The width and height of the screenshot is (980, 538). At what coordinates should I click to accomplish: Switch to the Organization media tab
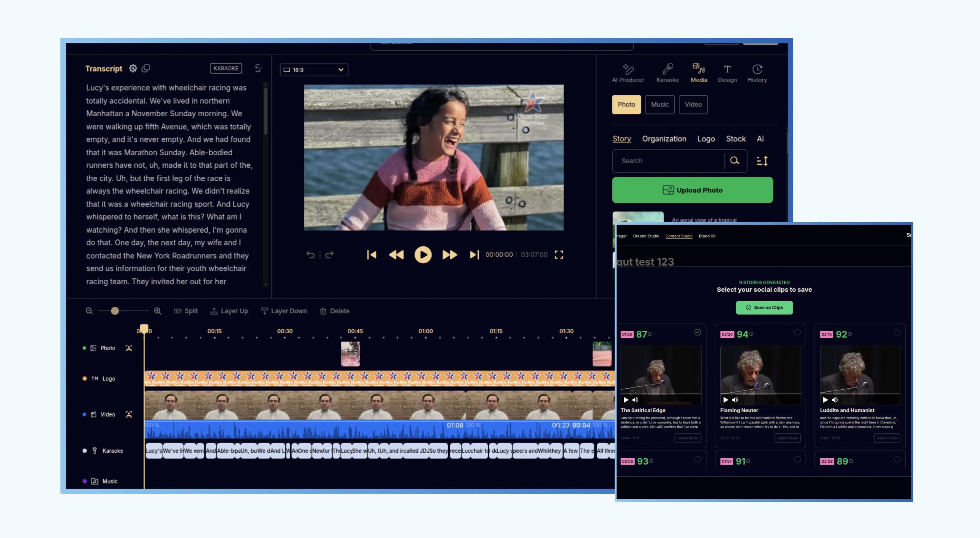(x=664, y=139)
